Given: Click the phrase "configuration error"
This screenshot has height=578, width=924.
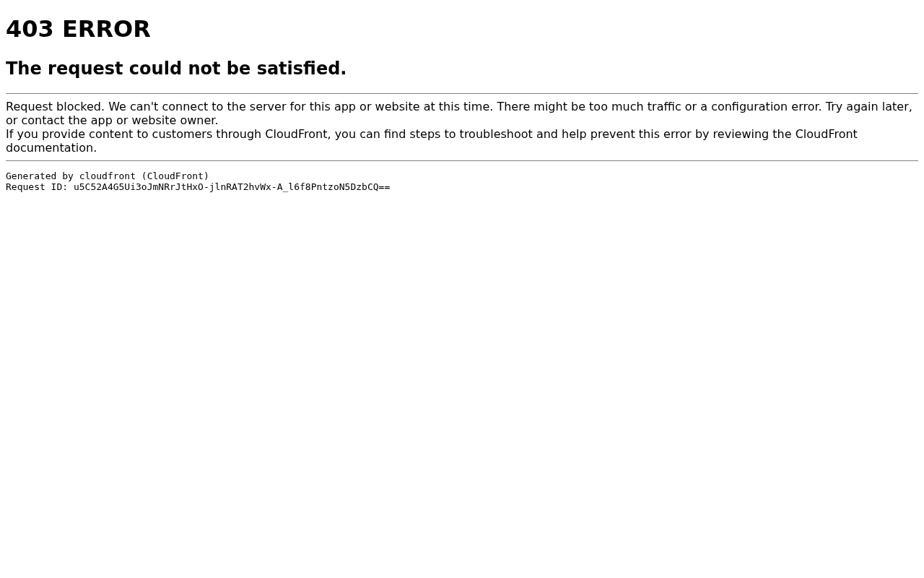Looking at the screenshot, I should point(766,106).
